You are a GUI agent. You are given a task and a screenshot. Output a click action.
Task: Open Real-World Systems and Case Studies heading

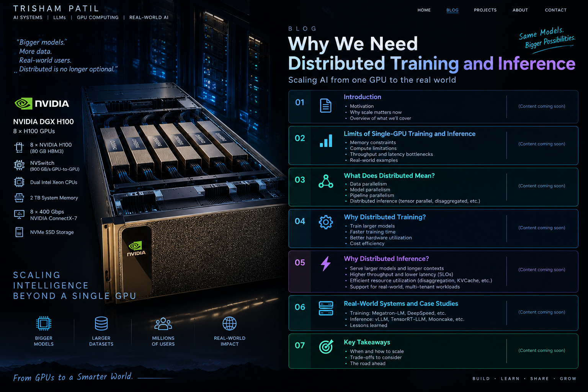coord(401,304)
